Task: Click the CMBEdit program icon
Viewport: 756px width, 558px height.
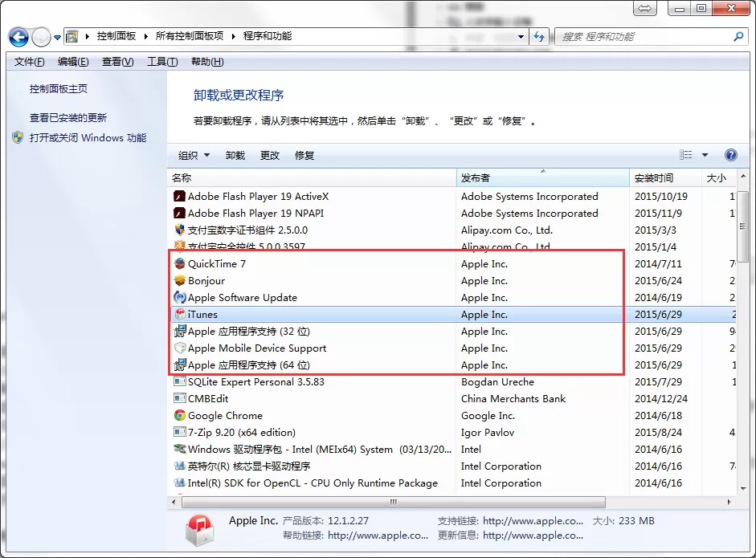Action: [x=179, y=398]
